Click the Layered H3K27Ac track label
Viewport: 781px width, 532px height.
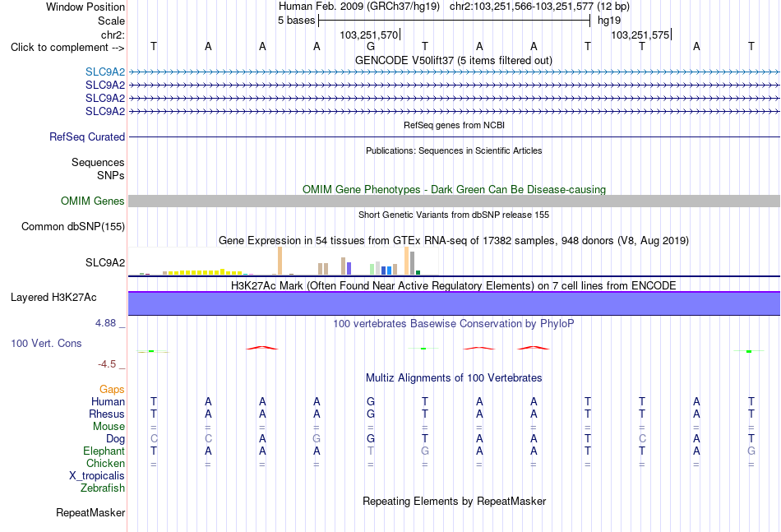[x=53, y=298]
